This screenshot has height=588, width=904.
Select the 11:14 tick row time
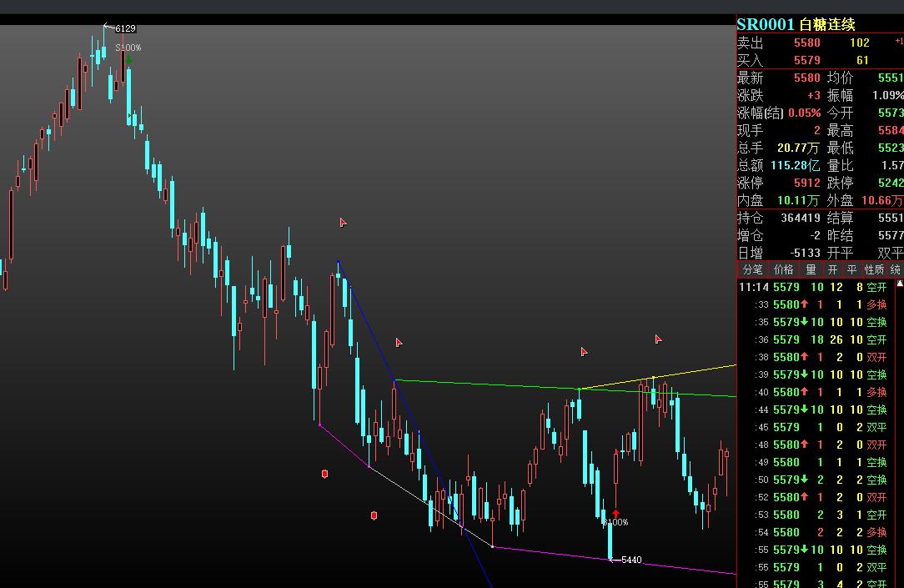coord(754,287)
